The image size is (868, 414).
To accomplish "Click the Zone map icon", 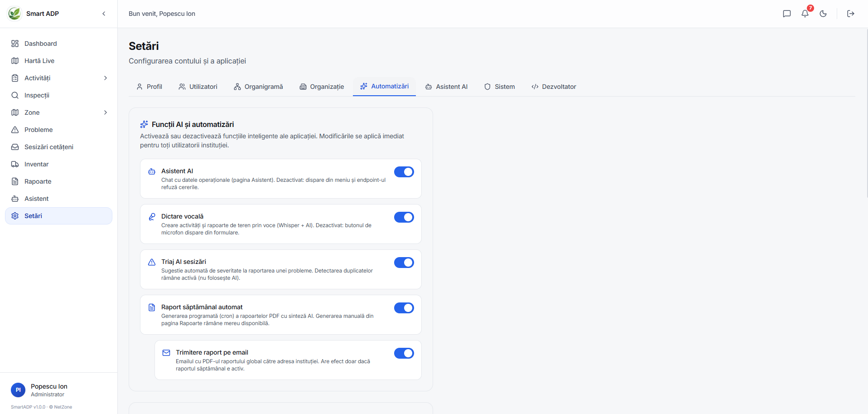I will click(15, 112).
